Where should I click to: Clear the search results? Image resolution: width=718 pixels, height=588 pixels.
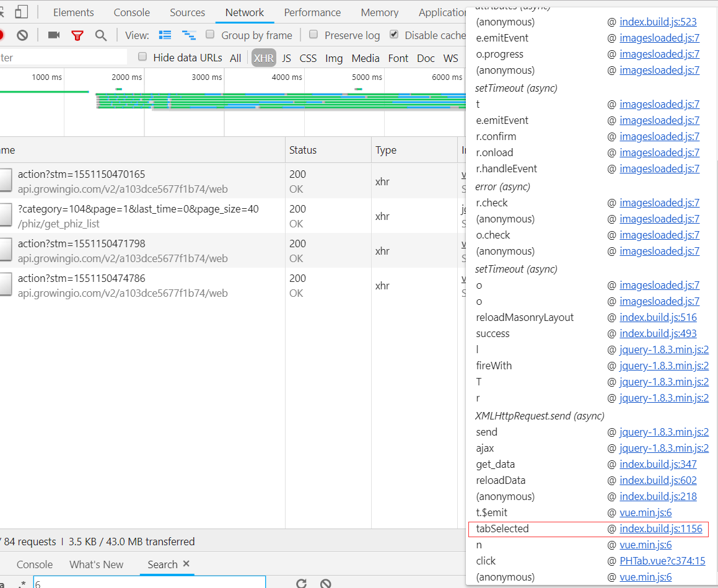pos(326,583)
